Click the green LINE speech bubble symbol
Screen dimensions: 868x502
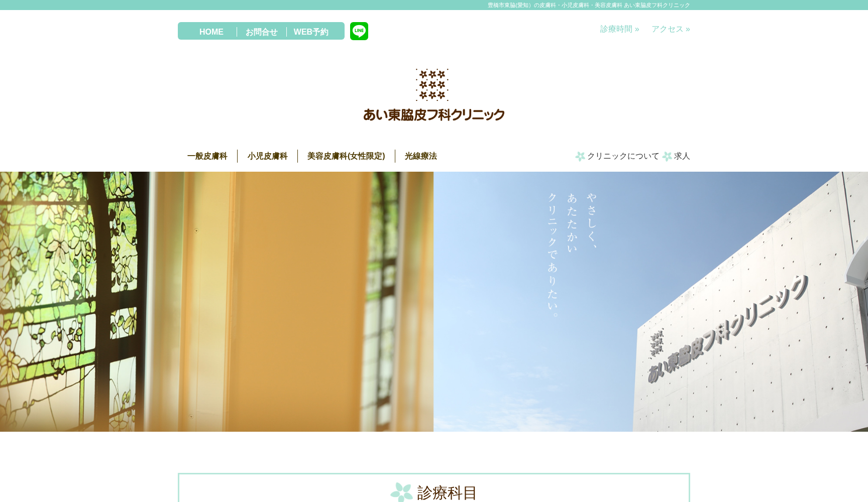359,31
